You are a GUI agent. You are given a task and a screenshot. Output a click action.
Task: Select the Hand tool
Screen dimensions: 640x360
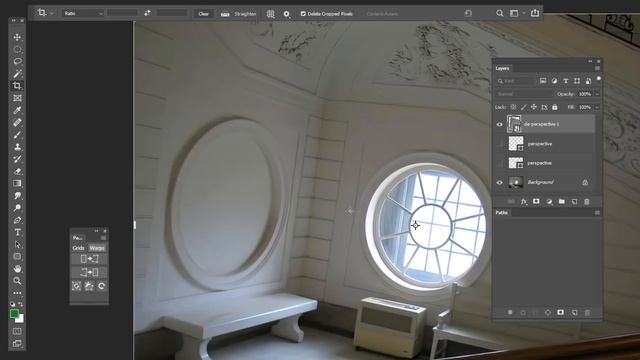coord(17,269)
